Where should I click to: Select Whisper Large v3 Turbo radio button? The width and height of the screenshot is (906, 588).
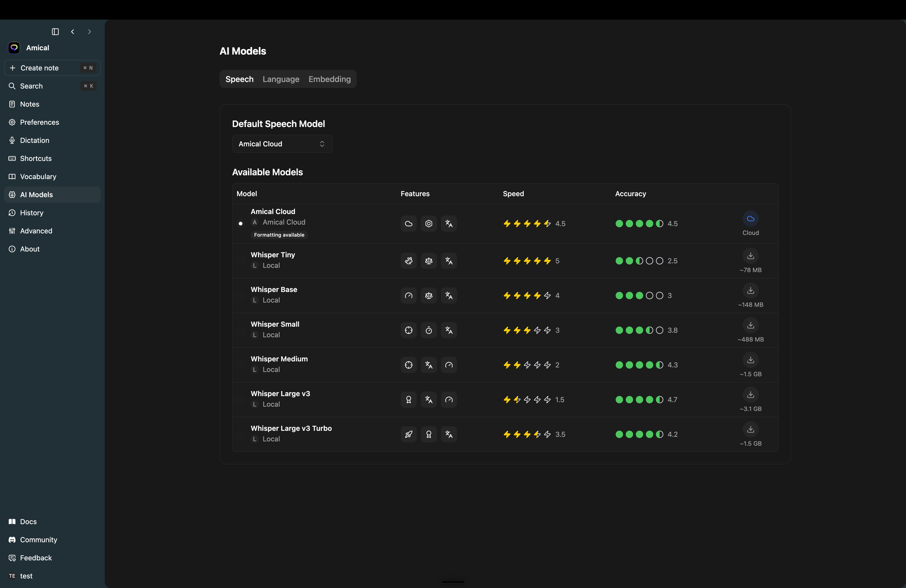click(x=241, y=434)
